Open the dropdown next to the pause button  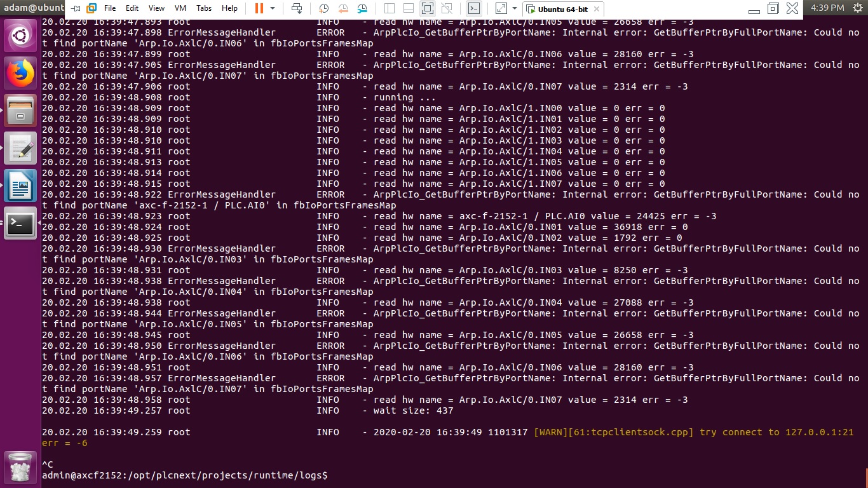tap(273, 8)
